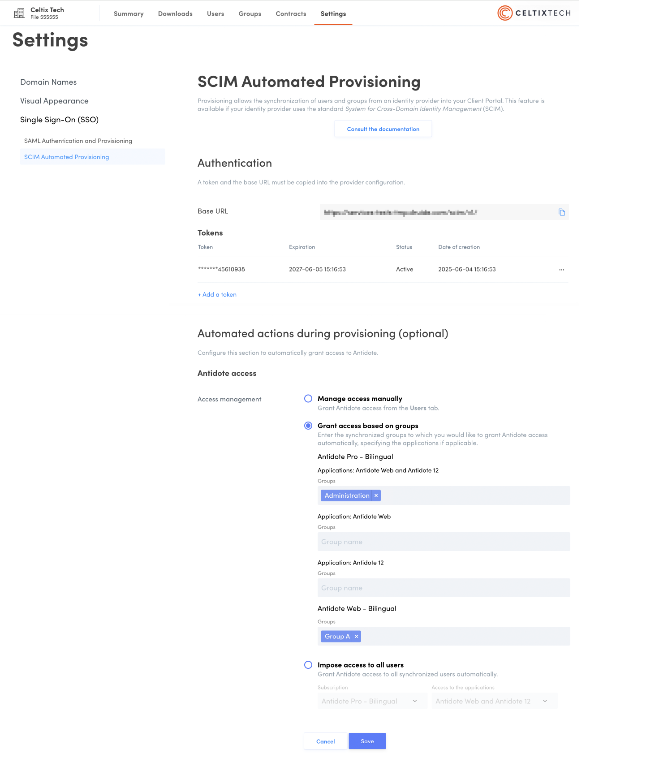Image resolution: width=672 pixels, height=784 pixels.
Task: Click the CeltixTech logo
Action: coord(534,13)
